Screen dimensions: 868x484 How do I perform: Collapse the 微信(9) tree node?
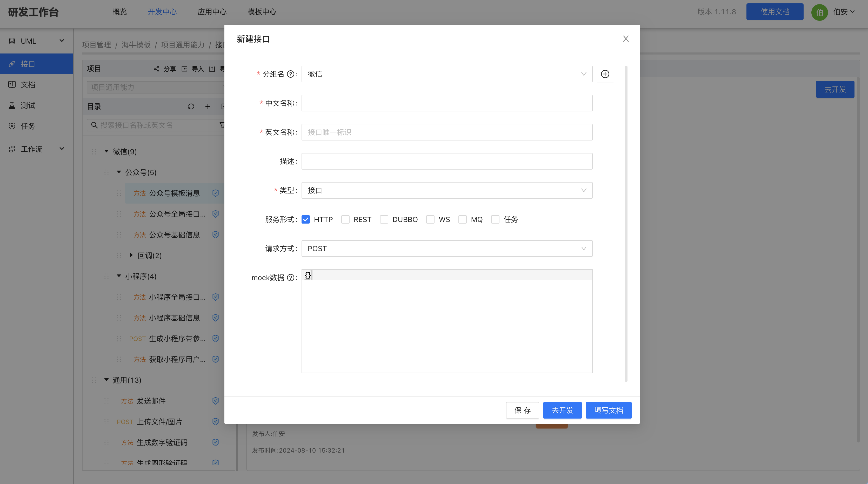pos(106,151)
